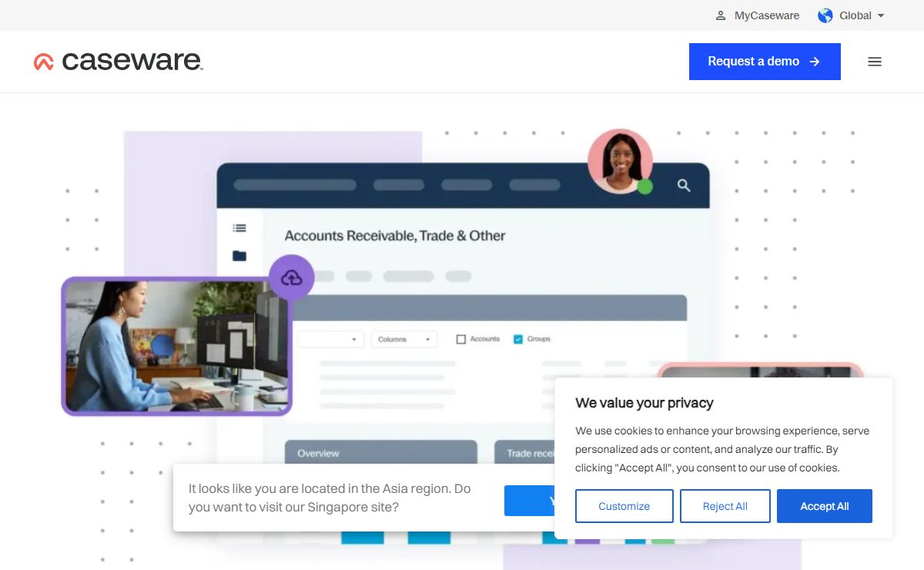Uncheck the Groups checkbox

pyautogui.click(x=518, y=339)
